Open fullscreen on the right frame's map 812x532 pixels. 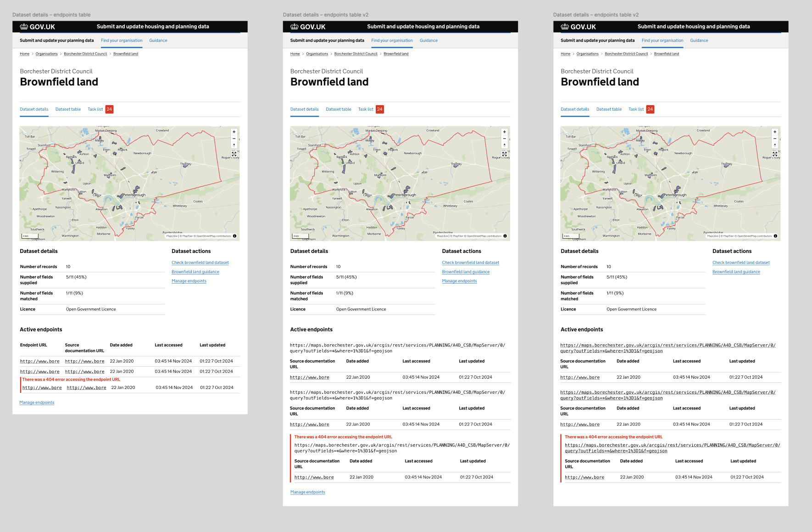775,154
